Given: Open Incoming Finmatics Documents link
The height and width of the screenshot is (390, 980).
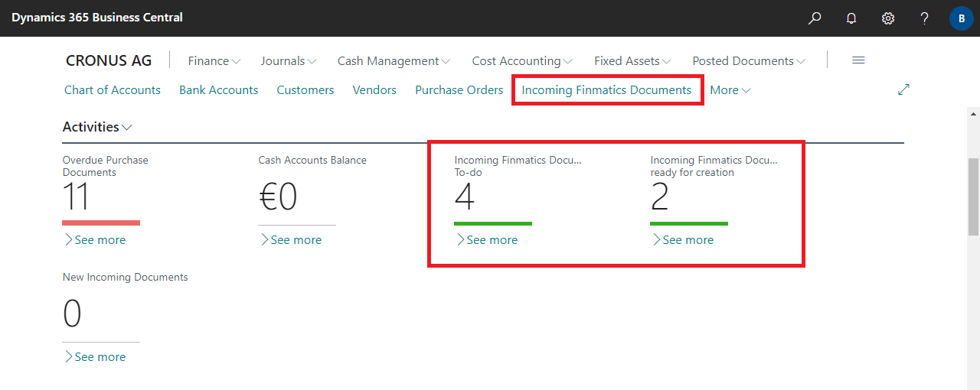Looking at the screenshot, I should [x=606, y=90].
